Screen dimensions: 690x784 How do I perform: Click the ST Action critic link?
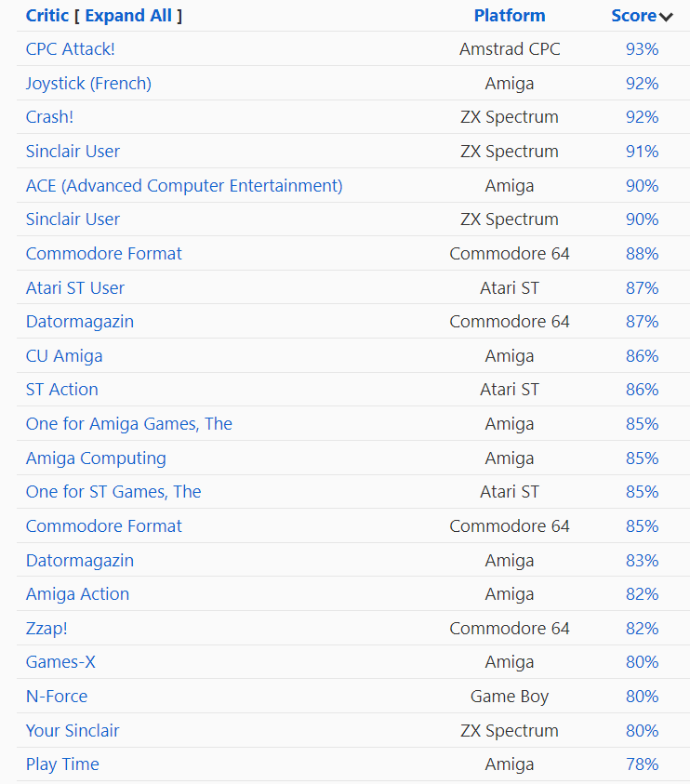61,389
